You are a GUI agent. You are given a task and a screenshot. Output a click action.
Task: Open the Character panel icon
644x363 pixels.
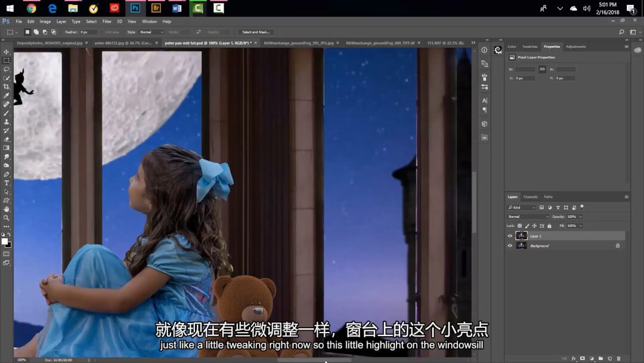[x=485, y=101]
